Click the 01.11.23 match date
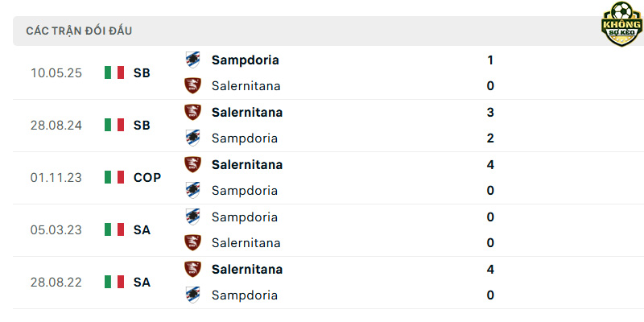This screenshot has width=644, height=322. pos(56,178)
